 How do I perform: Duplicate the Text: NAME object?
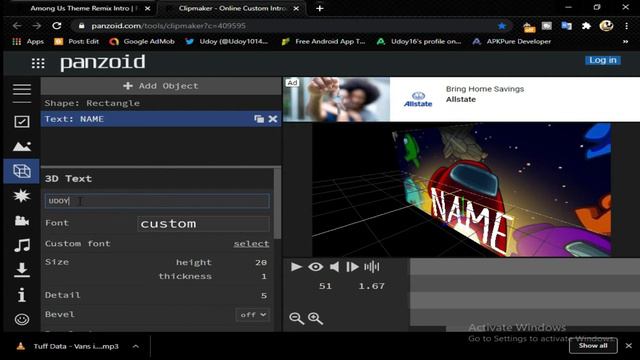click(x=259, y=119)
